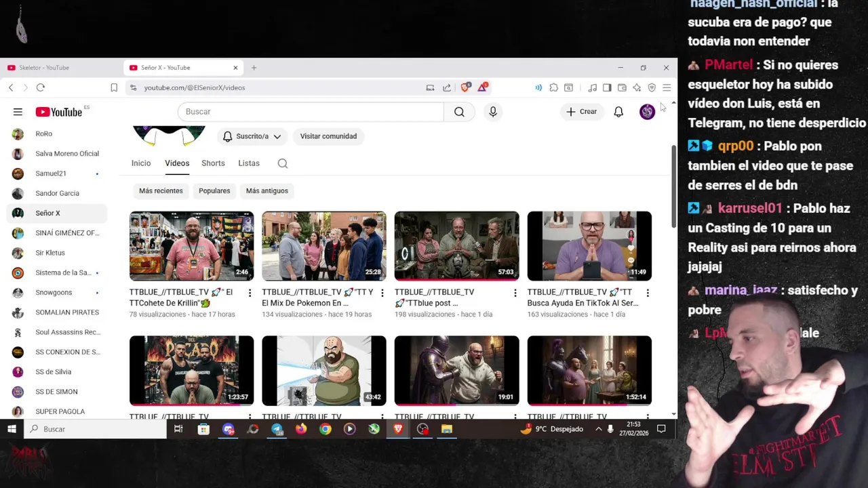Screen dimensions: 868x488
Task: Open the 1:23:57 video thumbnail
Action: tap(192, 371)
